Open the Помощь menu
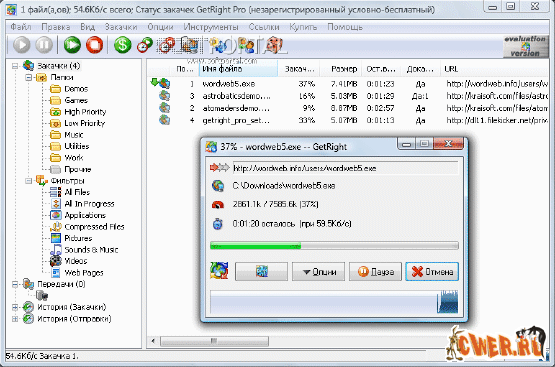This screenshot has height=367, width=555. click(x=345, y=27)
